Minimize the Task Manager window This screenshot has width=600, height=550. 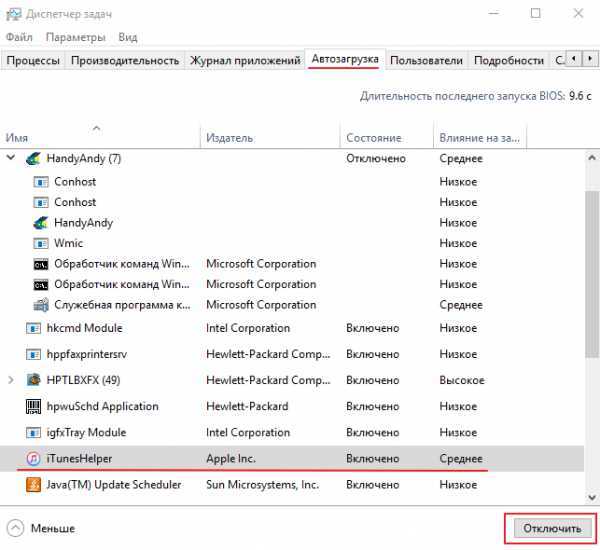tap(494, 13)
